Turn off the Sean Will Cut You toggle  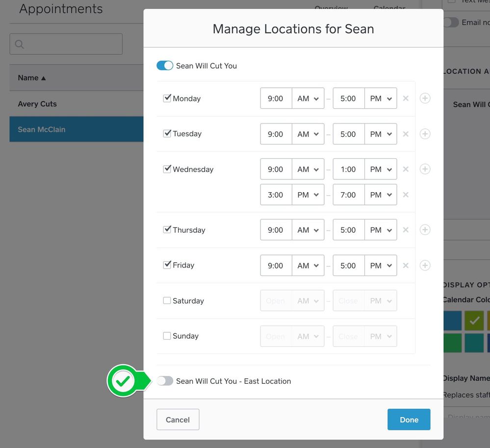(165, 66)
